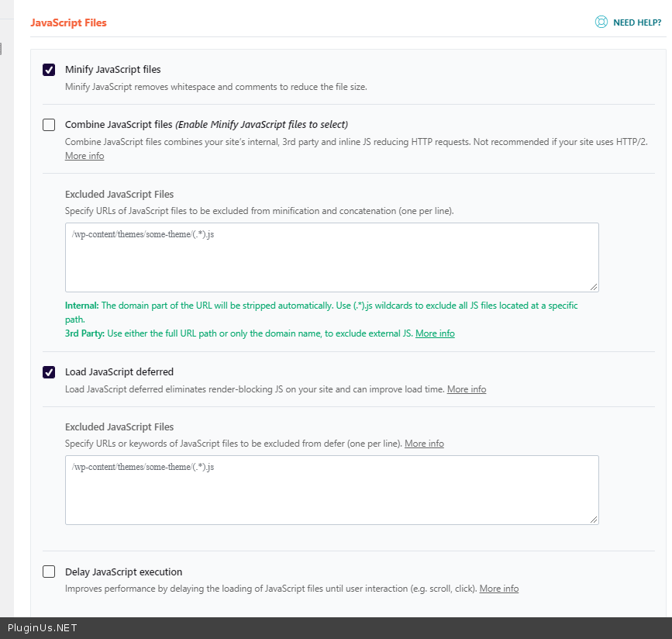Viewport: 672px width, 639px height.
Task: Open More info under Combine JavaScript description
Action: [x=84, y=156]
